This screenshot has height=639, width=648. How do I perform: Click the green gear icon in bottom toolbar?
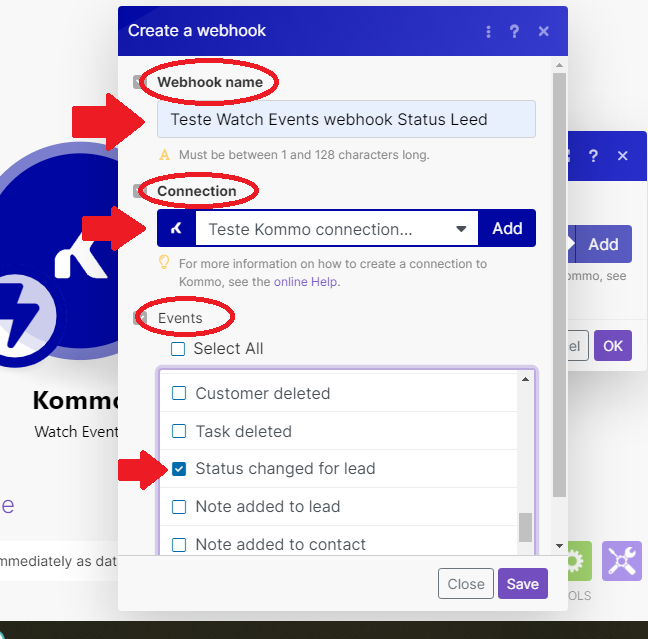579,561
